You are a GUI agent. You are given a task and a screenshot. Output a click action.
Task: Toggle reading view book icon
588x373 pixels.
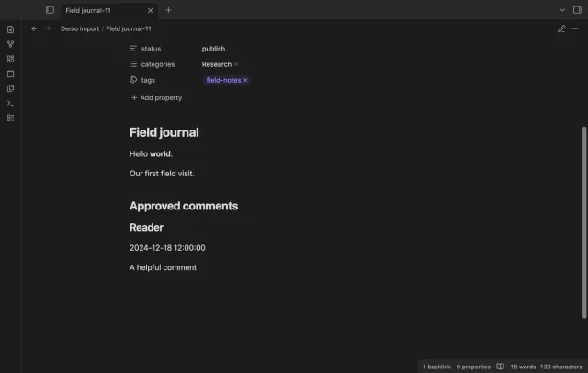pos(500,367)
